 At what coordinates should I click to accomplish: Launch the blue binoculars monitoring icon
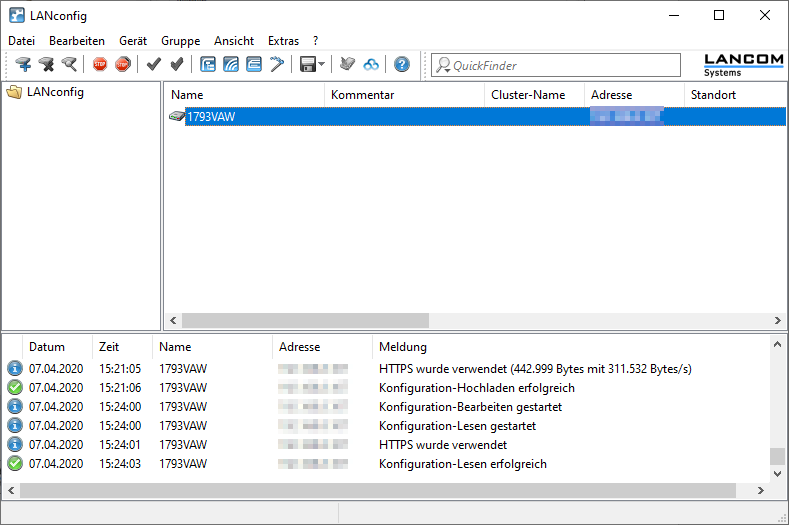[x=371, y=64]
